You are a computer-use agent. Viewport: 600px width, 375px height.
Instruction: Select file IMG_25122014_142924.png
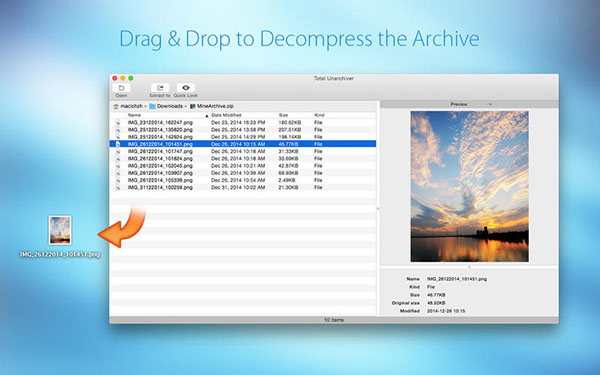[x=160, y=137]
